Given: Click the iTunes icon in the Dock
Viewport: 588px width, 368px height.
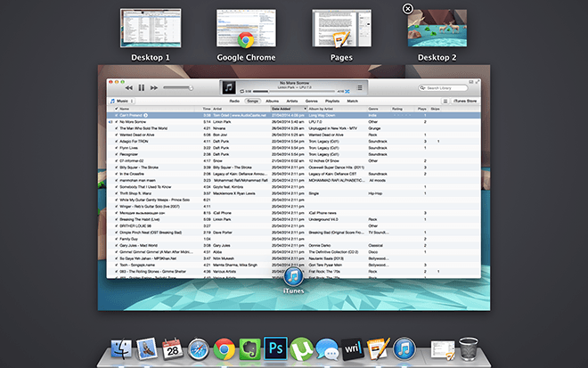Looking at the screenshot, I should click(x=404, y=349).
